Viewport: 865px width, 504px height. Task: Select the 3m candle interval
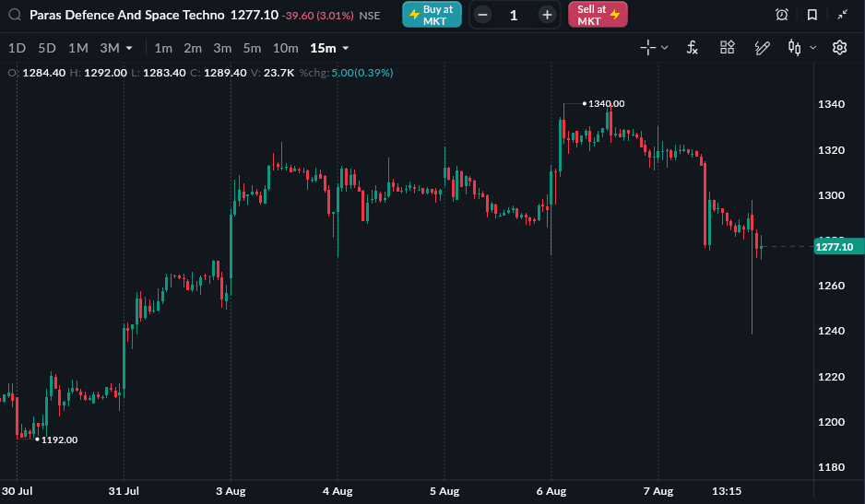click(222, 49)
